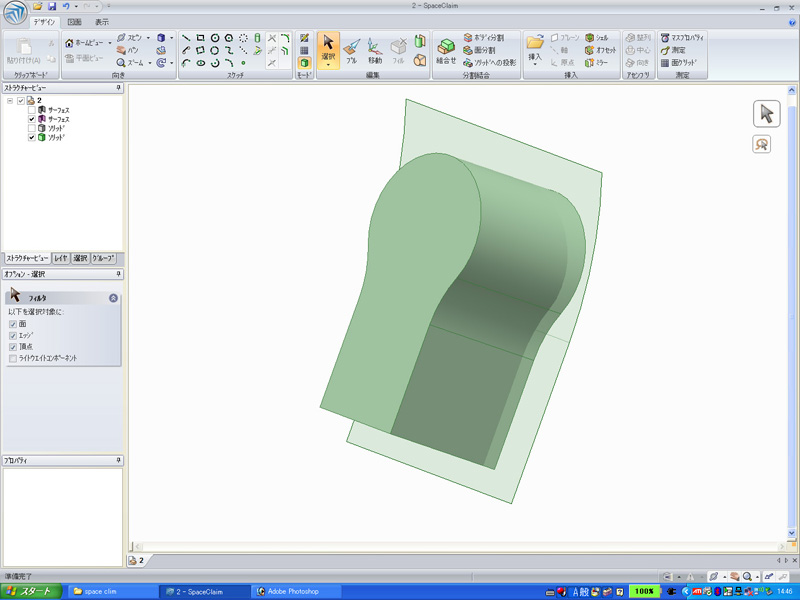Image resolution: width=800 pixels, height=600 pixels.
Task: Collapse the フィルタ panel with chevron button
Action: pyautogui.click(x=113, y=298)
